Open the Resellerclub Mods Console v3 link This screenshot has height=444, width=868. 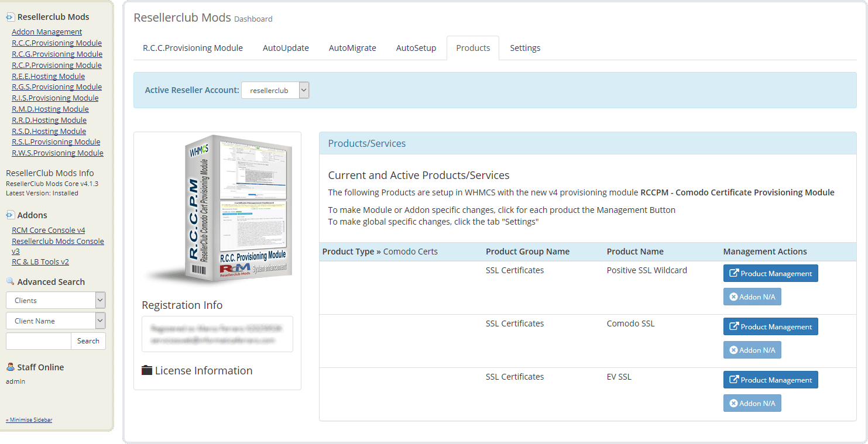coord(58,246)
